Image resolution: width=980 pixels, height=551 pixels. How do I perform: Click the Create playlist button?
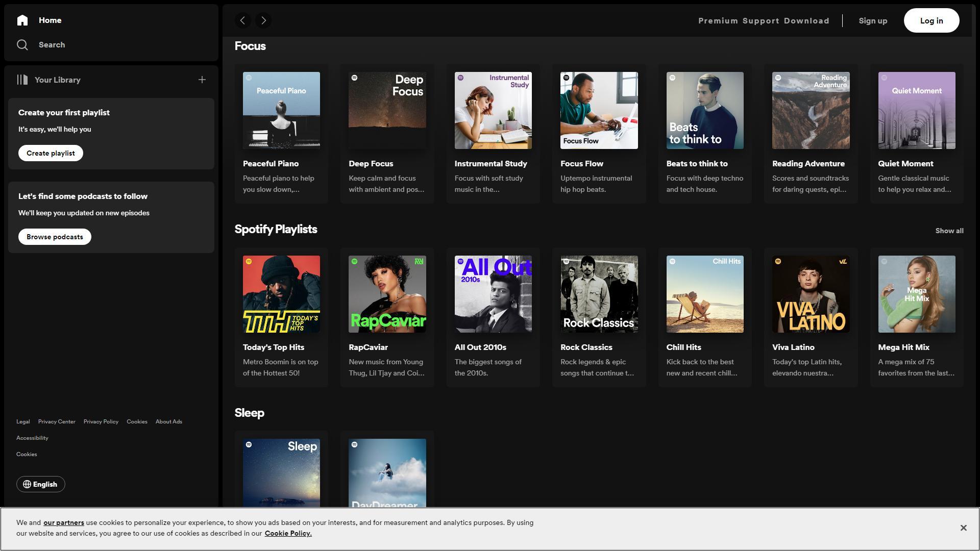(x=51, y=153)
